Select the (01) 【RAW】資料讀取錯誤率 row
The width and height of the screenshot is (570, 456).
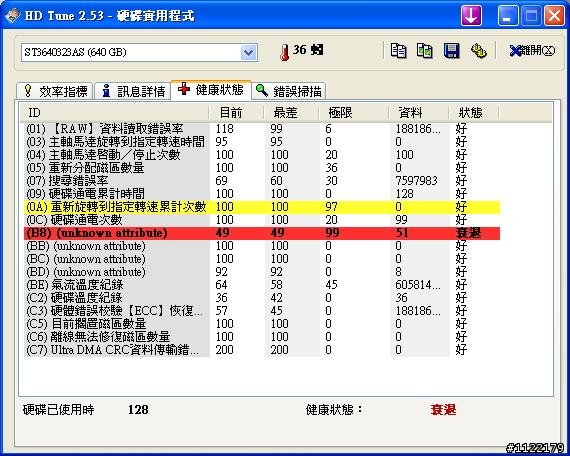click(262, 129)
